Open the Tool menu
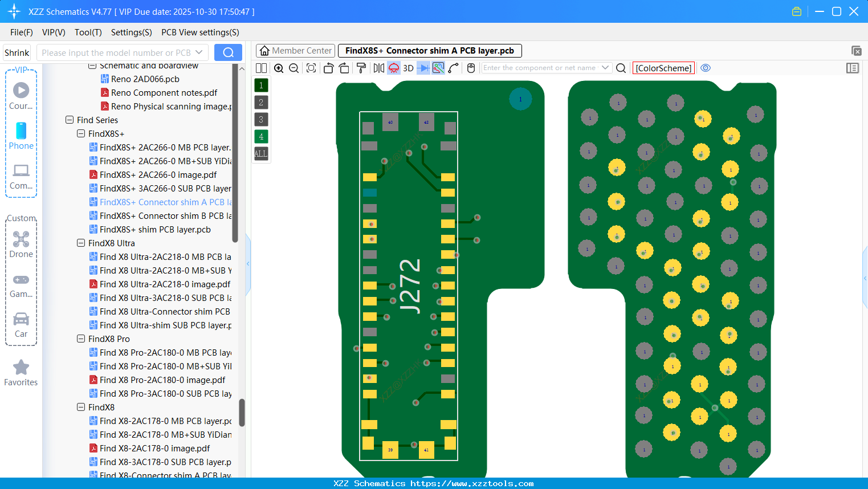This screenshot has width=868, height=489. coord(88,32)
